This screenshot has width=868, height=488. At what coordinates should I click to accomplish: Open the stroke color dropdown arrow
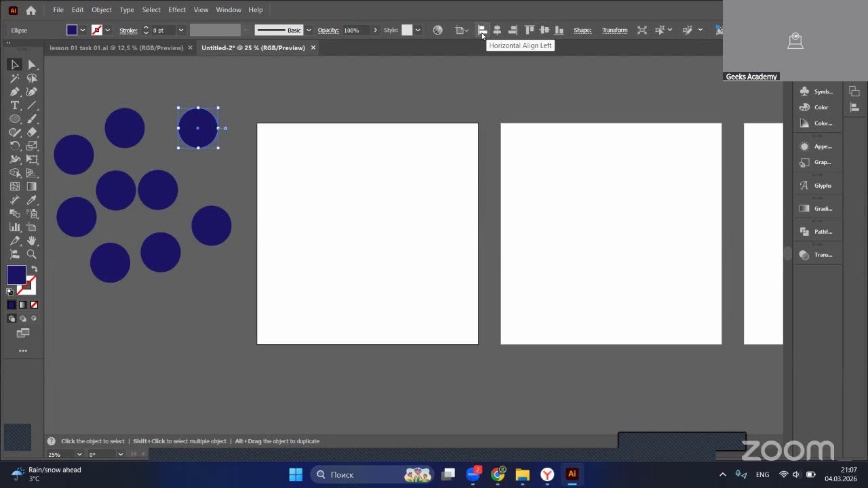pos(107,30)
